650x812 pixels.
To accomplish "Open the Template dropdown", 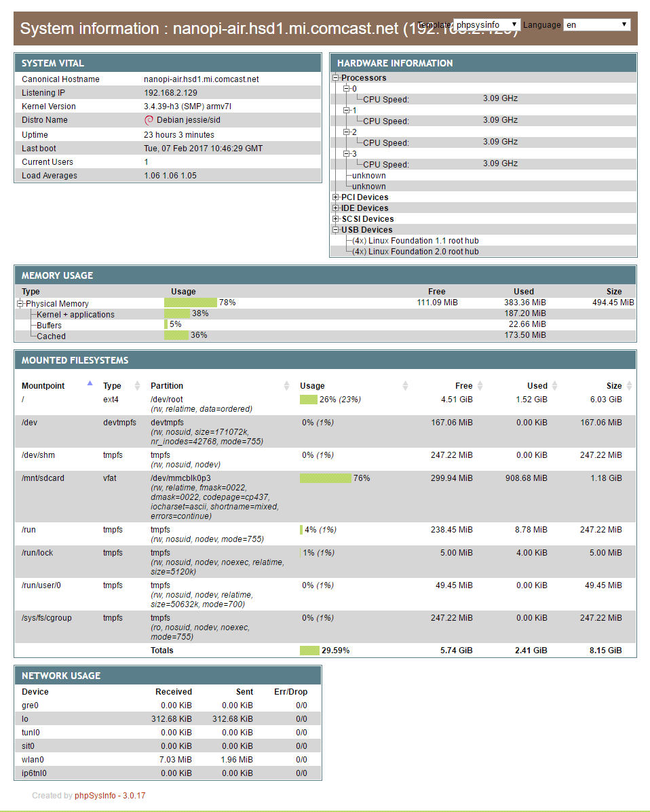I will click(486, 24).
